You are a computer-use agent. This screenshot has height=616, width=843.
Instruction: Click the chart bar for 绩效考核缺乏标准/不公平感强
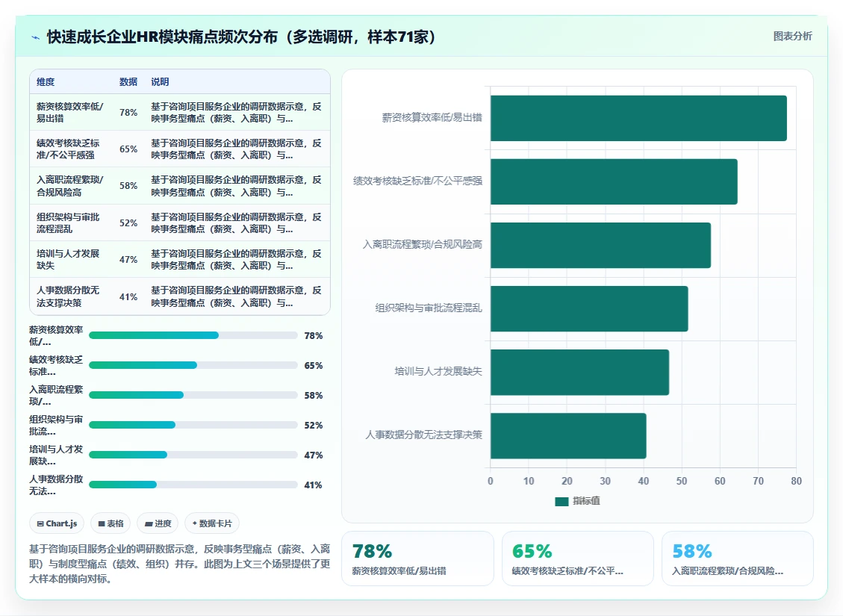pos(614,181)
